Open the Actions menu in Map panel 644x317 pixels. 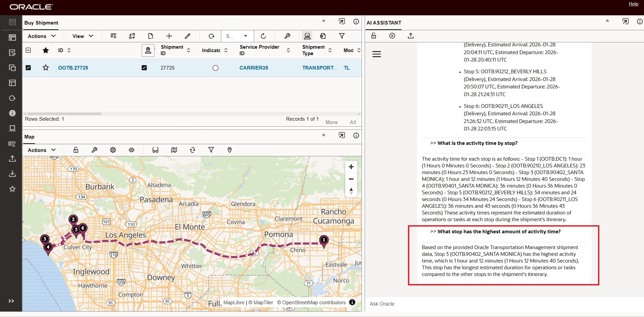coord(42,150)
